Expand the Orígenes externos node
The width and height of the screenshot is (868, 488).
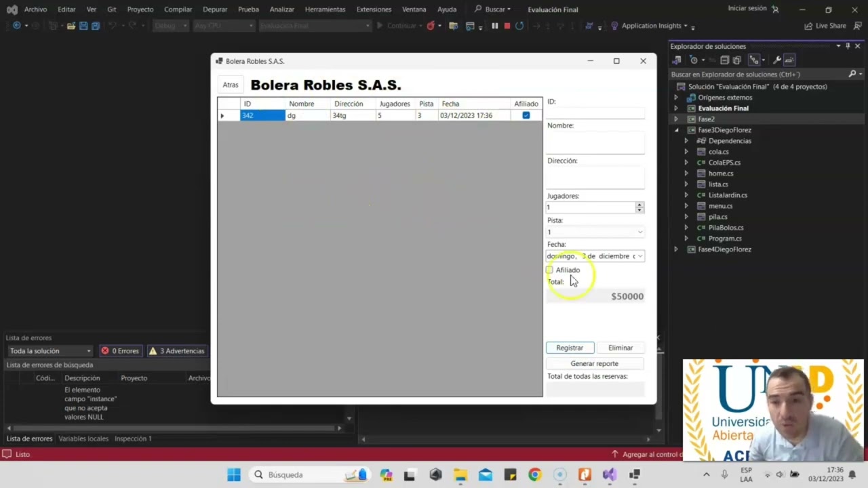coord(675,98)
